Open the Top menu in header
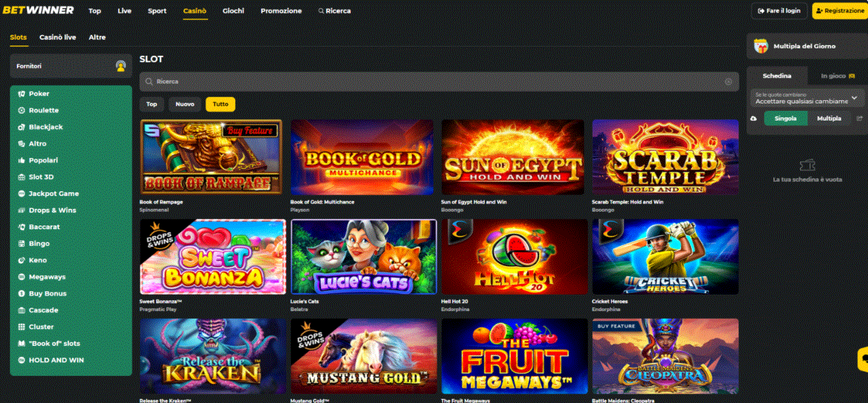 pyautogui.click(x=95, y=11)
